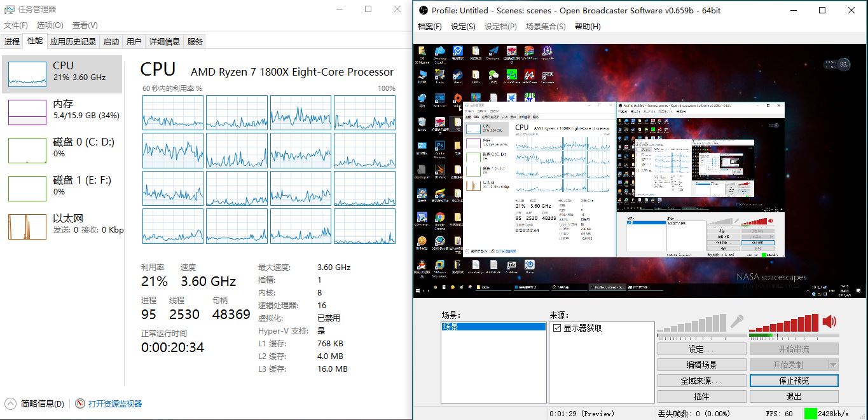Collapse Task Manager via 简略信息 chevron
The image size is (868, 420).
click(x=11, y=403)
